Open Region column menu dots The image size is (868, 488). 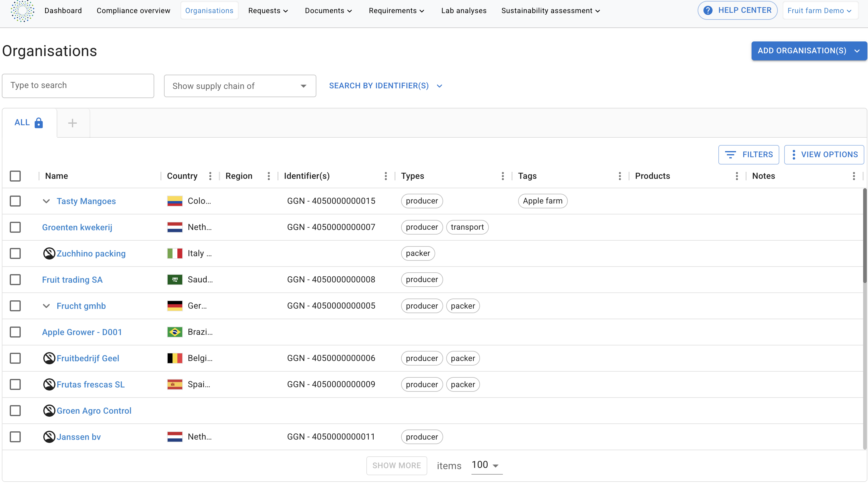coord(269,176)
